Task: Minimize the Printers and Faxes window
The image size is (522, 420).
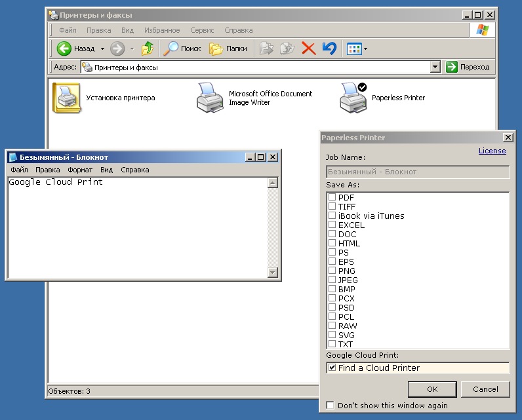Action: 467,15
